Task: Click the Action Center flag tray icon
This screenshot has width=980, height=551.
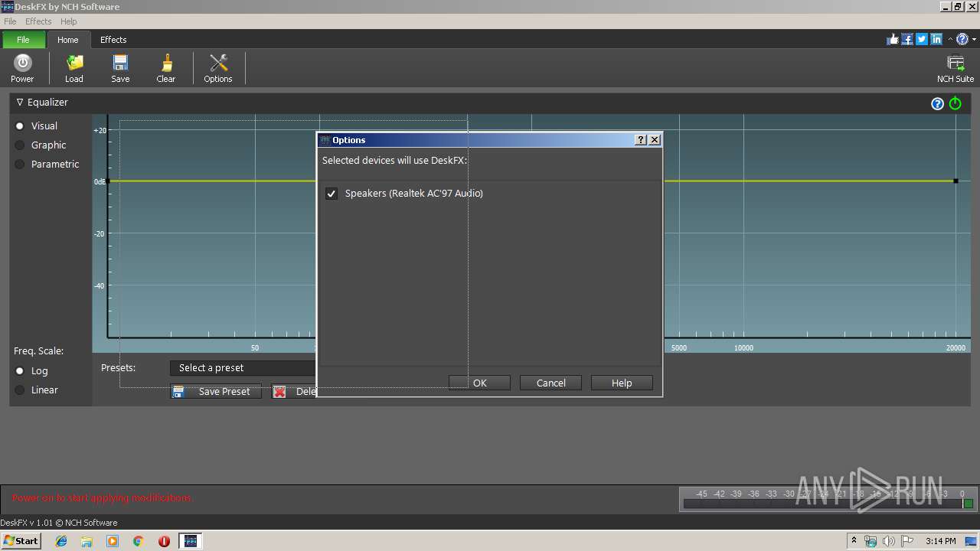Action: 907,541
